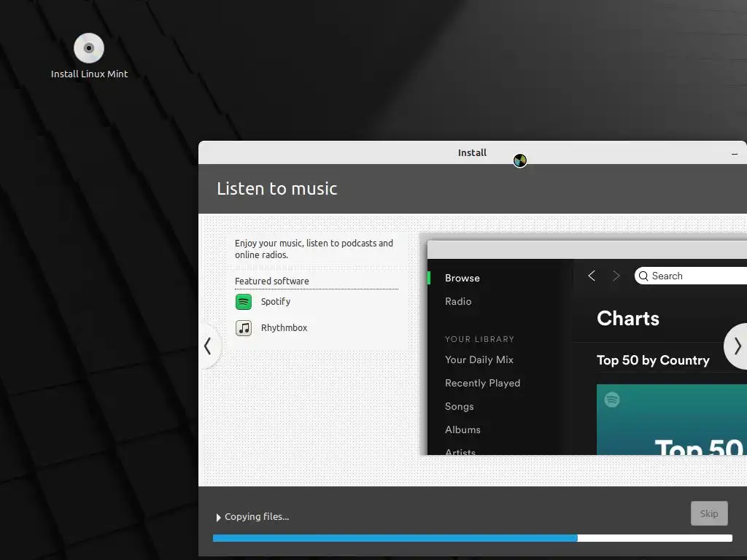Select Radio in Spotify preview sidebar
This screenshot has height=560, width=747.
point(458,301)
